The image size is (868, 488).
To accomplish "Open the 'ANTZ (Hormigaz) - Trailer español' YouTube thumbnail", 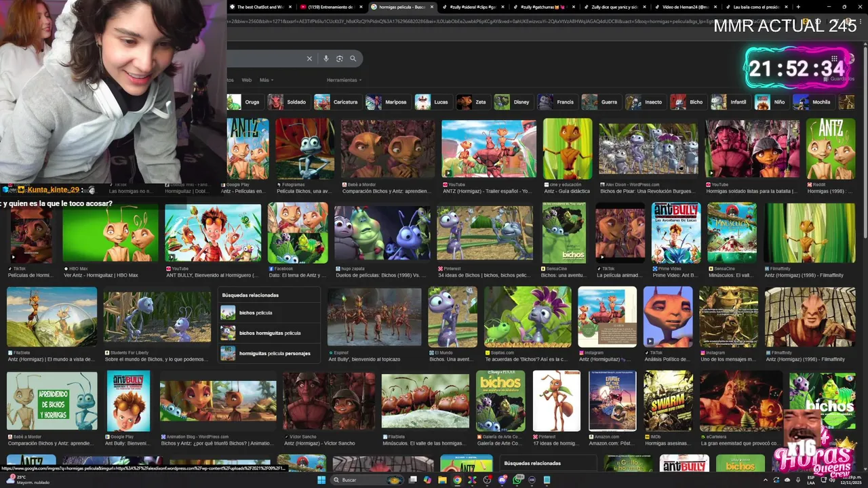I will pos(488,149).
